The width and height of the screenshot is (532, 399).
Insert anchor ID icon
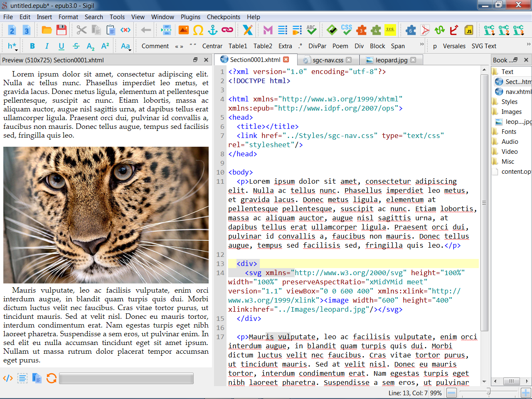212,30
